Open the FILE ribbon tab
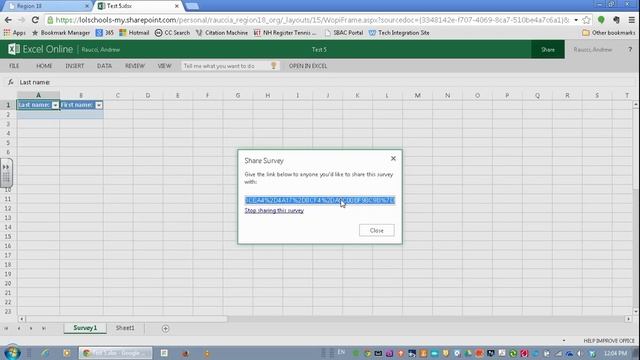 tap(14, 66)
